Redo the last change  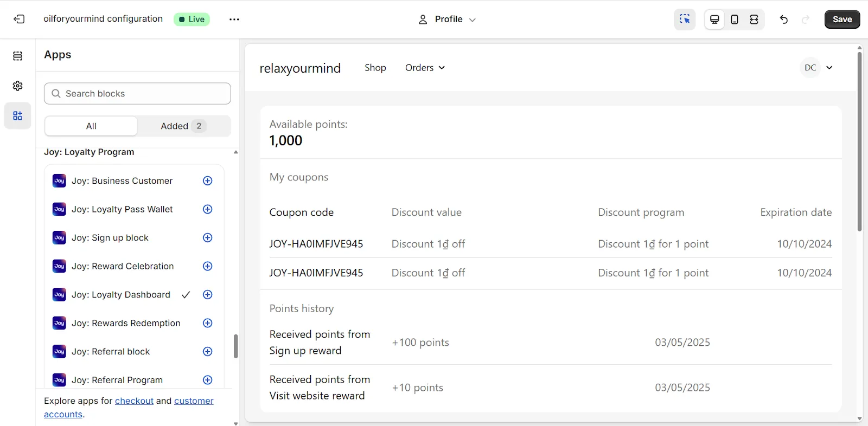pyautogui.click(x=806, y=20)
